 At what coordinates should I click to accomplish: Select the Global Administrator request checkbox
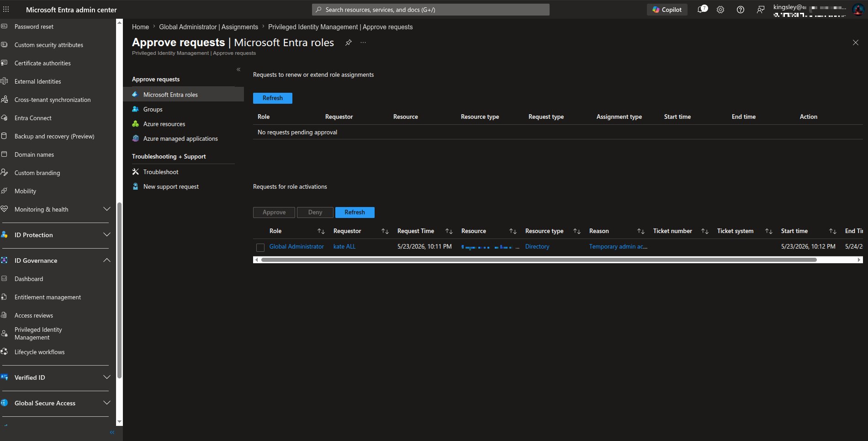click(260, 248)
